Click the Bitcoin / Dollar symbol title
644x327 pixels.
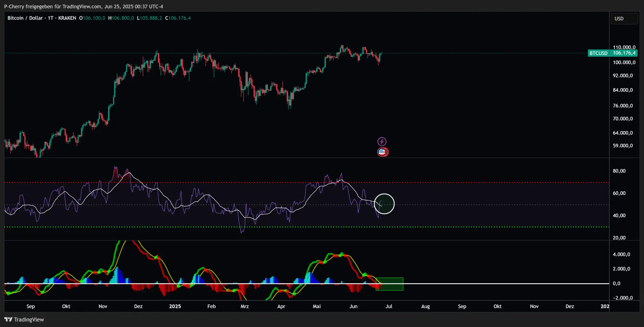tap(25, 18)
